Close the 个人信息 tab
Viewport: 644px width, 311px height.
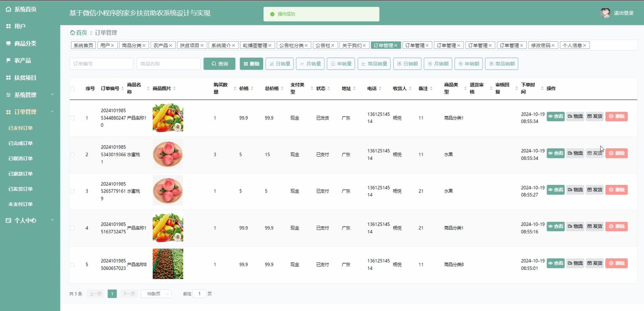[584, 46]
